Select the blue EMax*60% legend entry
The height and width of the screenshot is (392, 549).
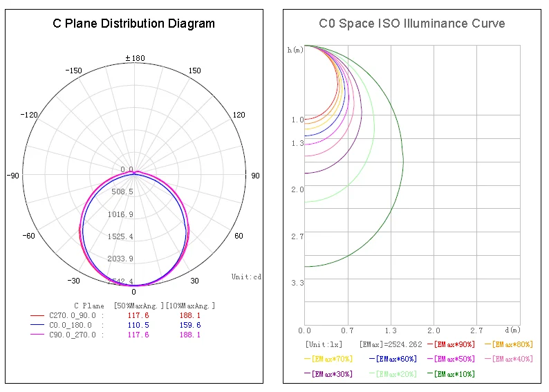393,359
